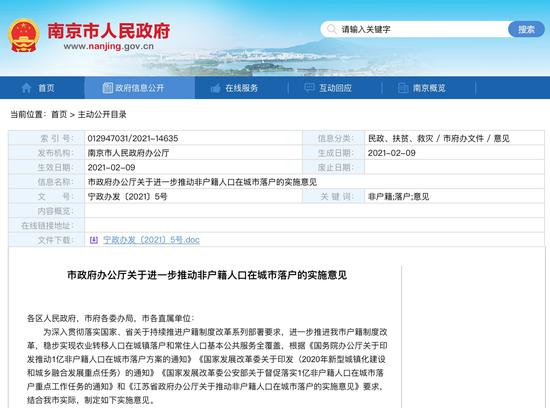Open the 互动回应 navigation tab
Screen dimensions: 550x408
click(335, 88)
